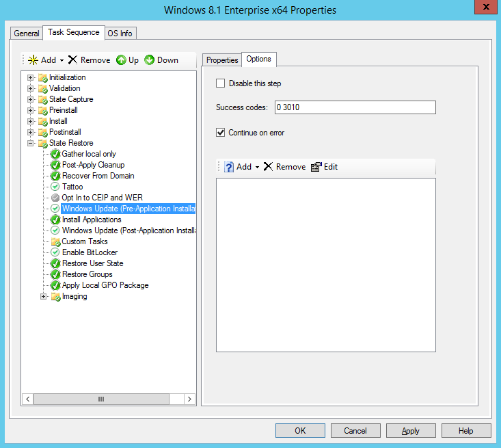
Task: Click the disabled Opt In to CEIP icon
Action: [x=55, y=198]
